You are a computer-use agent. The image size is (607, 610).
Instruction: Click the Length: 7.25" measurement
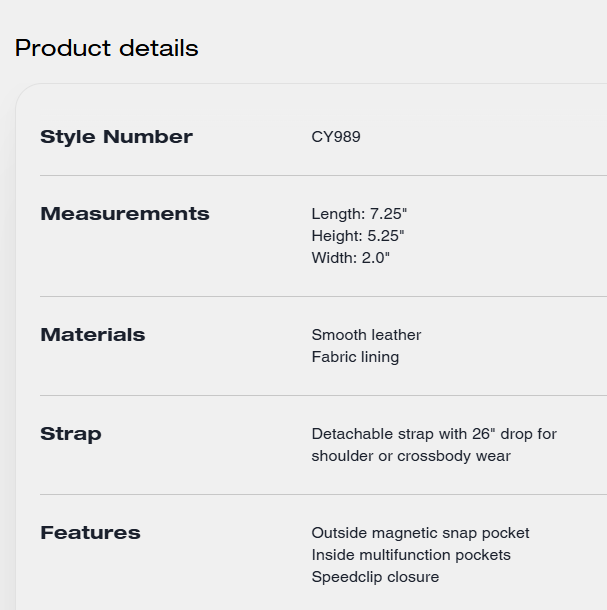pyautogui.click(x=359, y=214)
